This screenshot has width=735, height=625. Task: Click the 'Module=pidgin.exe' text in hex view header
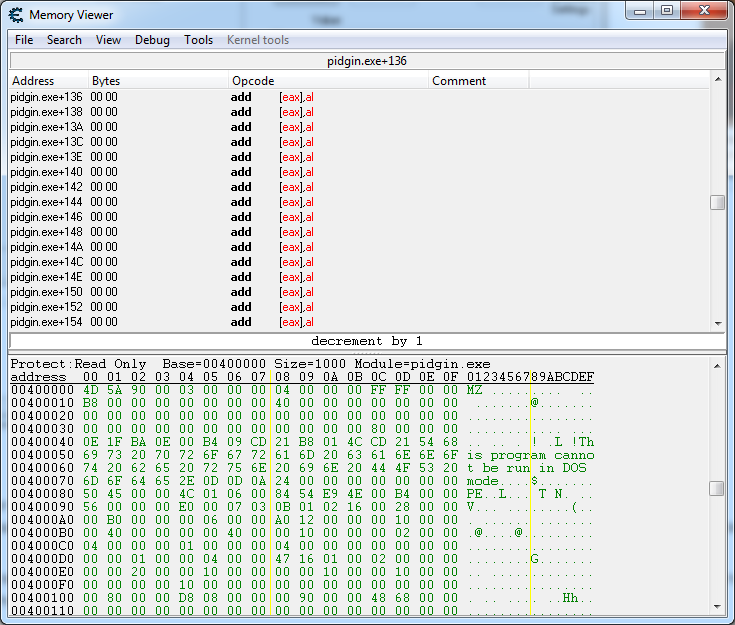click(x=422, y=364)
